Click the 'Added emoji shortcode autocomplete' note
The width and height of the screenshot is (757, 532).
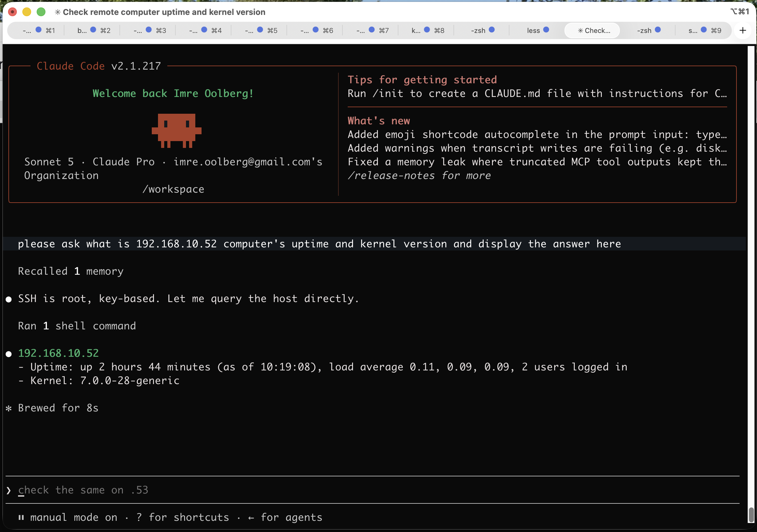click(537, 135)
